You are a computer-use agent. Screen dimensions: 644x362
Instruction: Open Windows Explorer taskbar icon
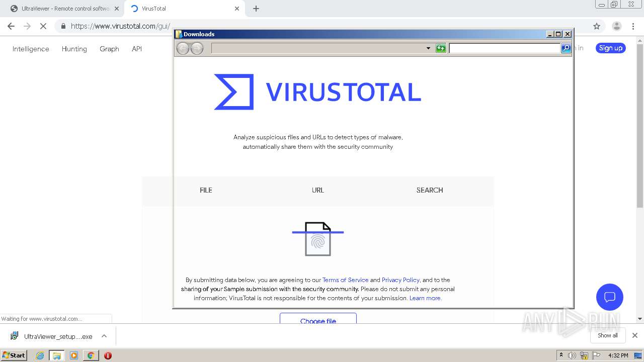pos(57,355)
